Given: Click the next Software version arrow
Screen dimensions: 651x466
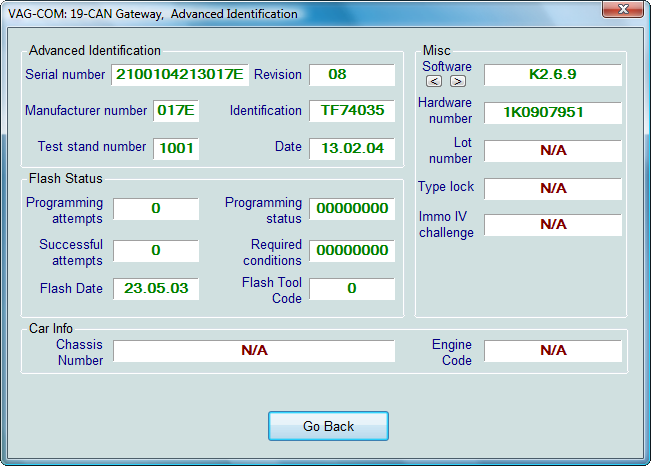Looking at the screenshot, I should 458,81.
